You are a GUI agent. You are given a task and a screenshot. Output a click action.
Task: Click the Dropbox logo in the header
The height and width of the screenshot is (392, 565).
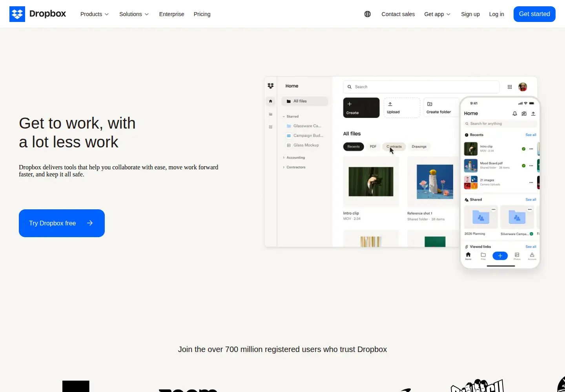point(38,14)
